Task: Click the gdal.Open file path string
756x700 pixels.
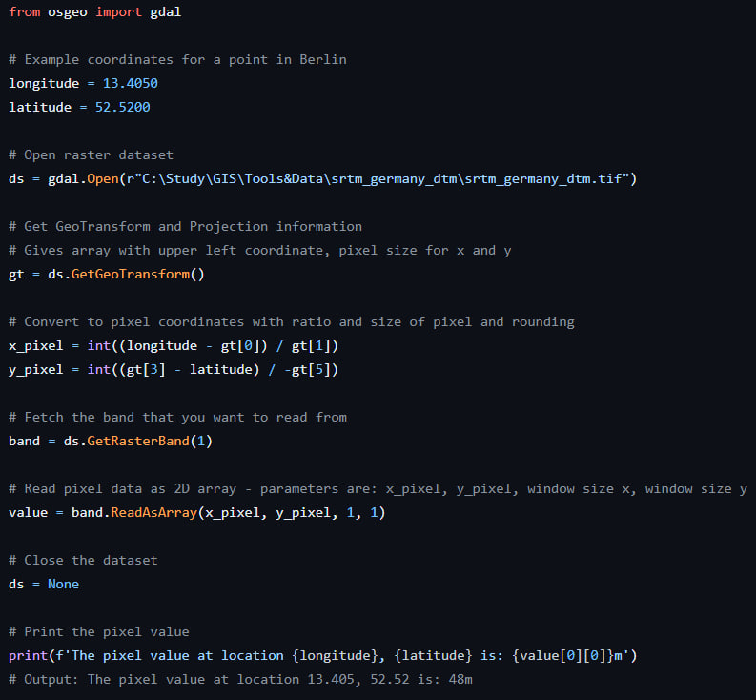Action: [378, 178]
